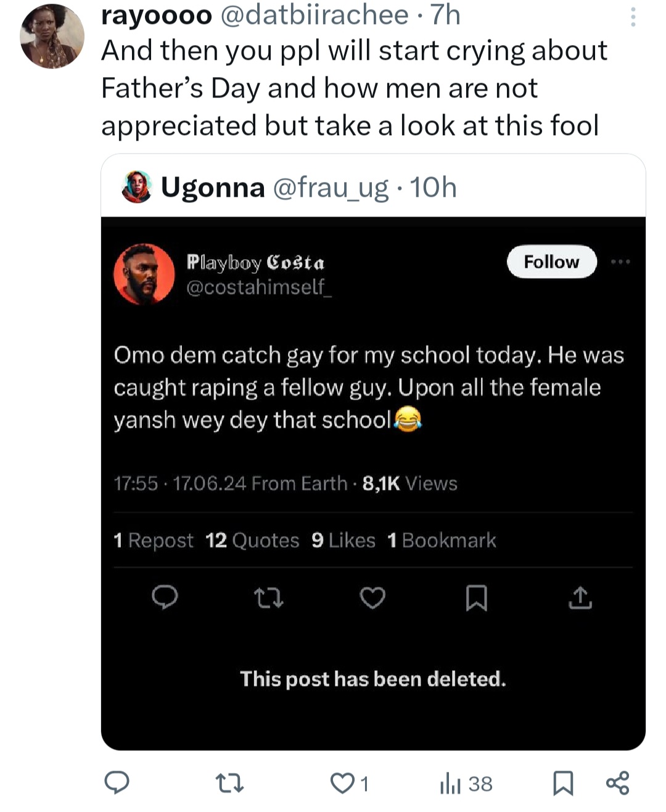
Task: Tap the upload share icon in the screenshot post
Action: (x=580, y=597)
